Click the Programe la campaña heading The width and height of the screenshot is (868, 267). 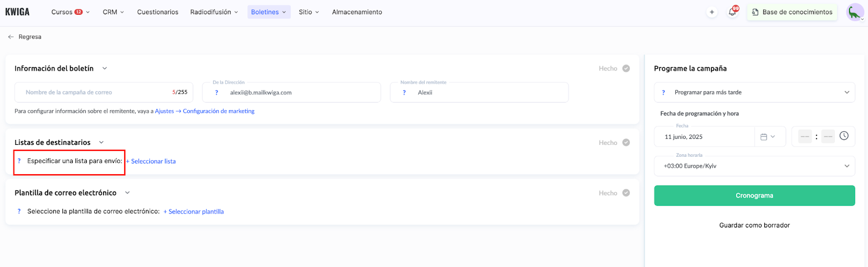pyautogui.click(x=690, y=68)
